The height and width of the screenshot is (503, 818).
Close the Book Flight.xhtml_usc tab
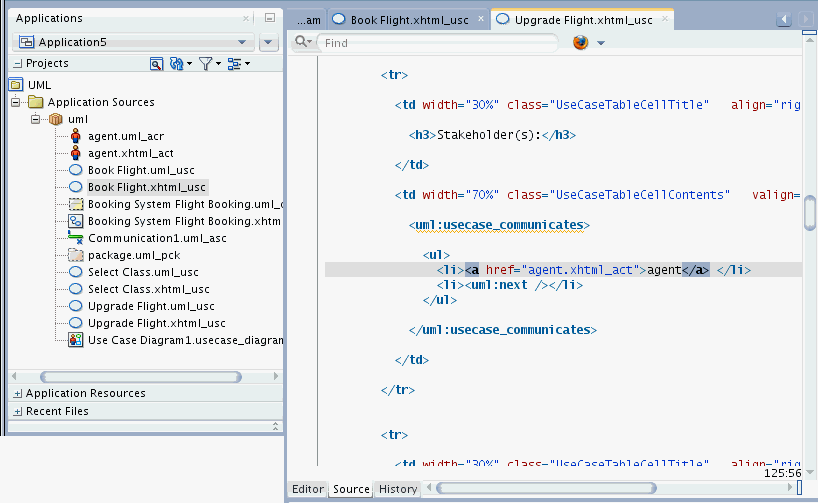pyautogui.click(x=481, y=19)
